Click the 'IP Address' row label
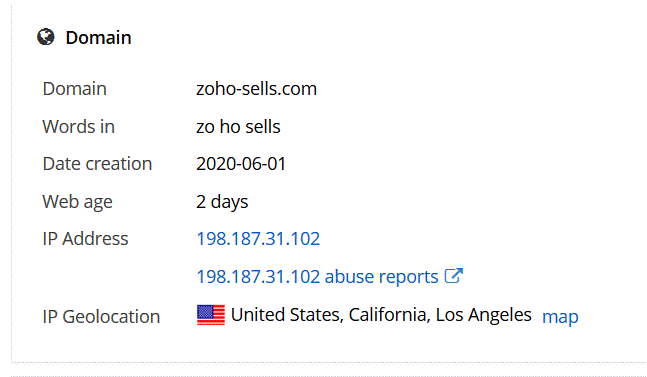Image resolution: width=647 pixels, height=377 pixels. (x=85, y=239)
